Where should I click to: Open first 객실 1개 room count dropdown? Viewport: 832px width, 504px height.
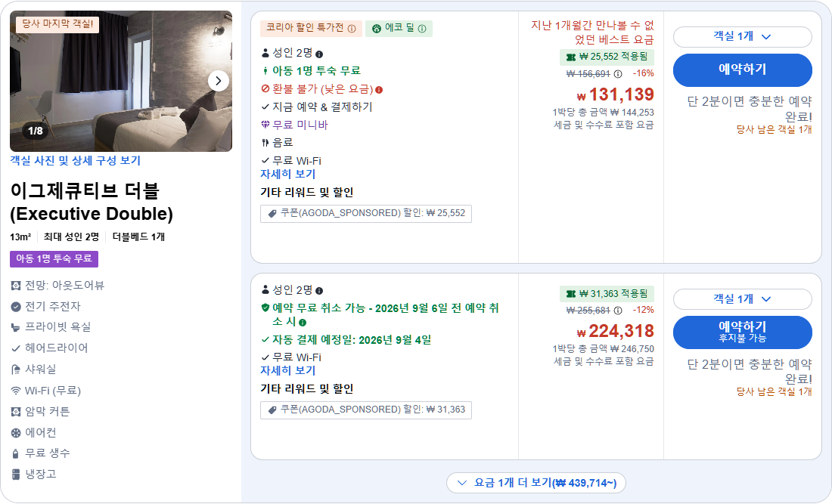[x=742, y=36]
